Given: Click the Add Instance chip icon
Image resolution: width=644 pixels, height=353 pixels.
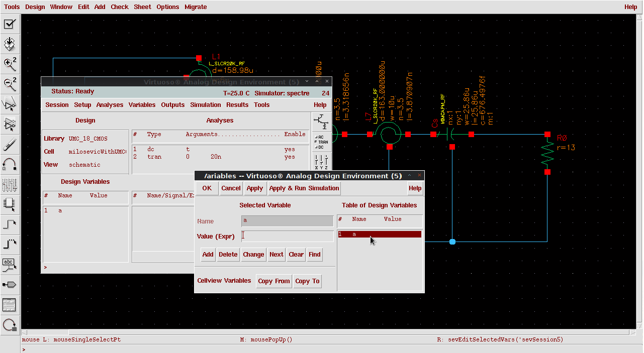Looking at the screenshot, I should (x=10, y=204).
